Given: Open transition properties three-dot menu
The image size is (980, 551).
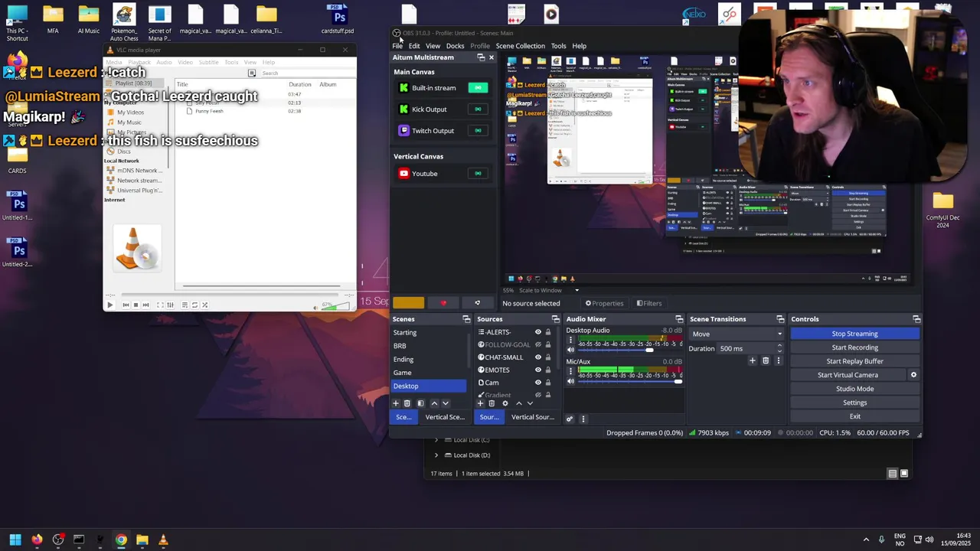Looking at the screenshot, I should click(x=778, y=360).
